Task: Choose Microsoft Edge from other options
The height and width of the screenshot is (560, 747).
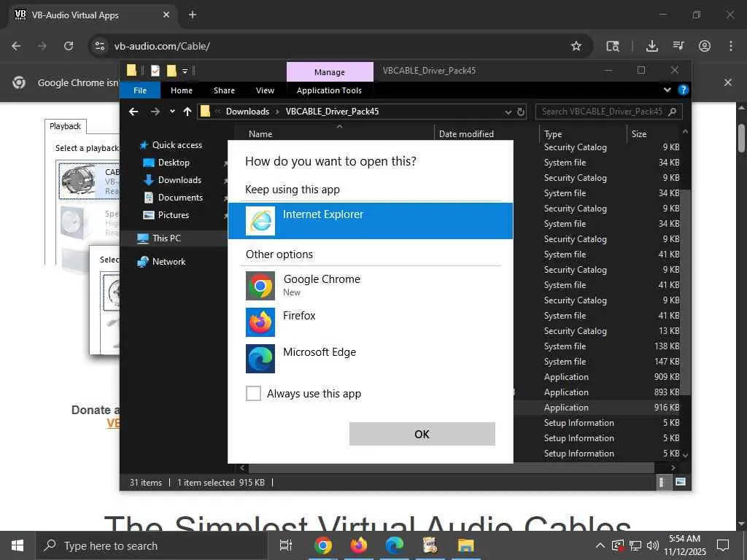Action: tap(370, 358)
